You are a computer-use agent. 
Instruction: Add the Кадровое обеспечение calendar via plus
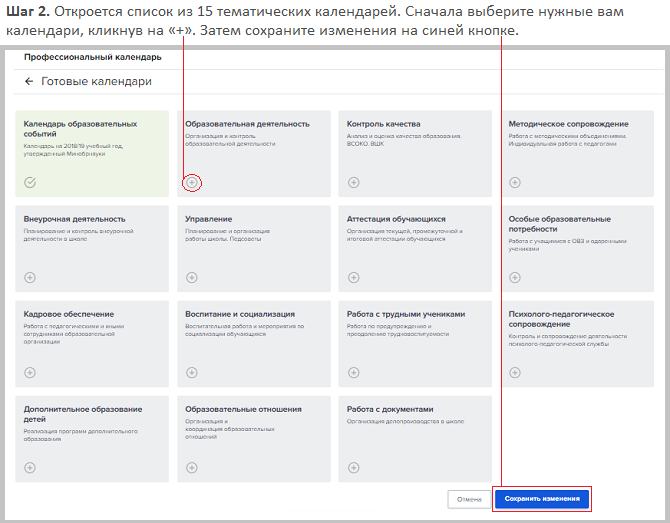30,373
